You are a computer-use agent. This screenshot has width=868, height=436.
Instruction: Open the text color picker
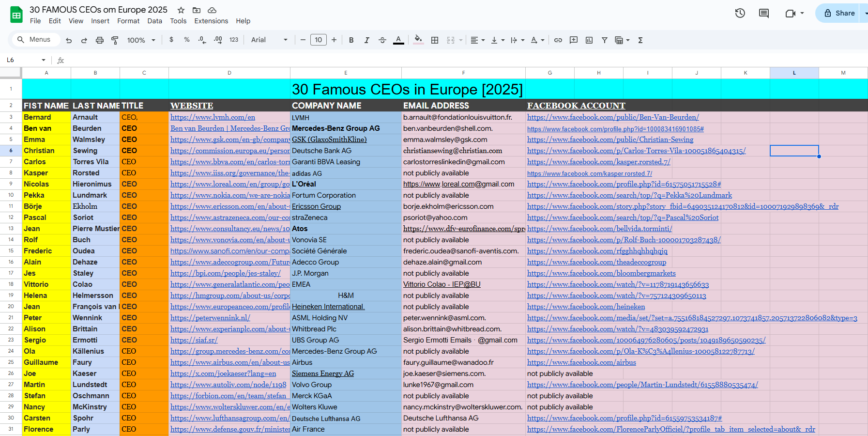(398, 40)
